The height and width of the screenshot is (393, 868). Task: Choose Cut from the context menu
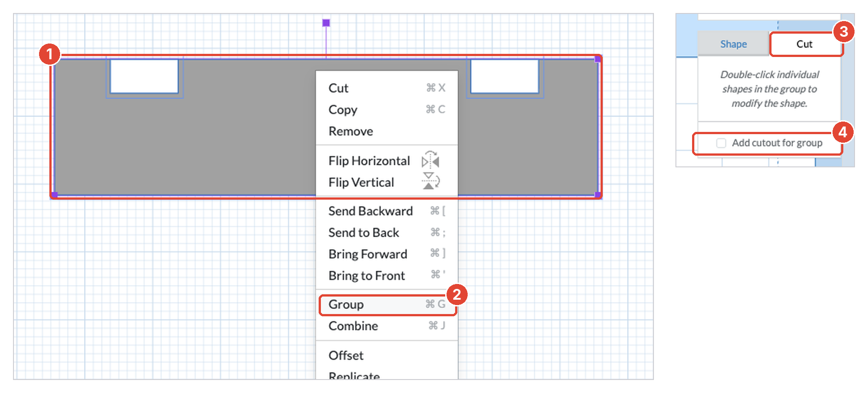pyautogui.click(x=386, y=88)
